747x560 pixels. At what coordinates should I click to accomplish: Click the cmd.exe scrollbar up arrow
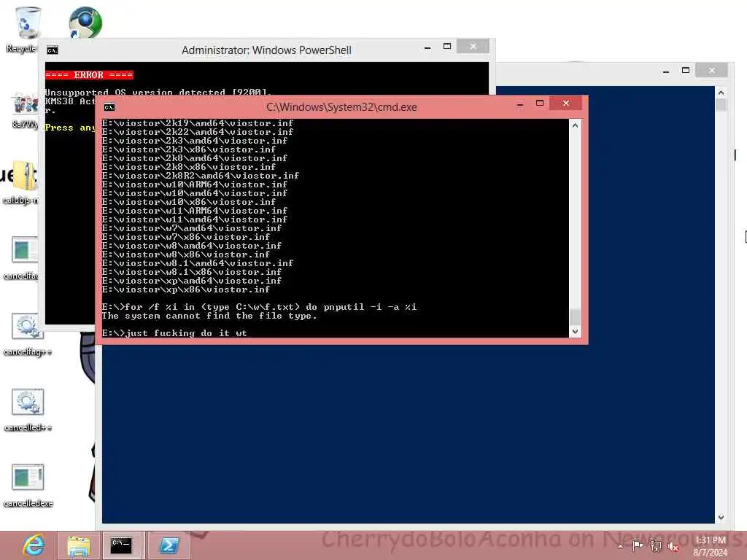coord(575,125)
